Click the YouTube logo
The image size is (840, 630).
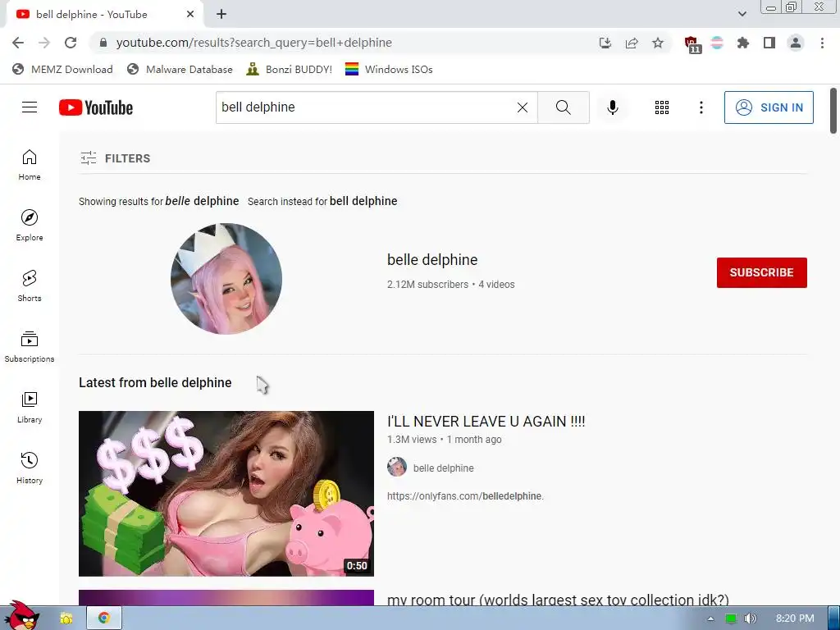click(x=96, y=107)
